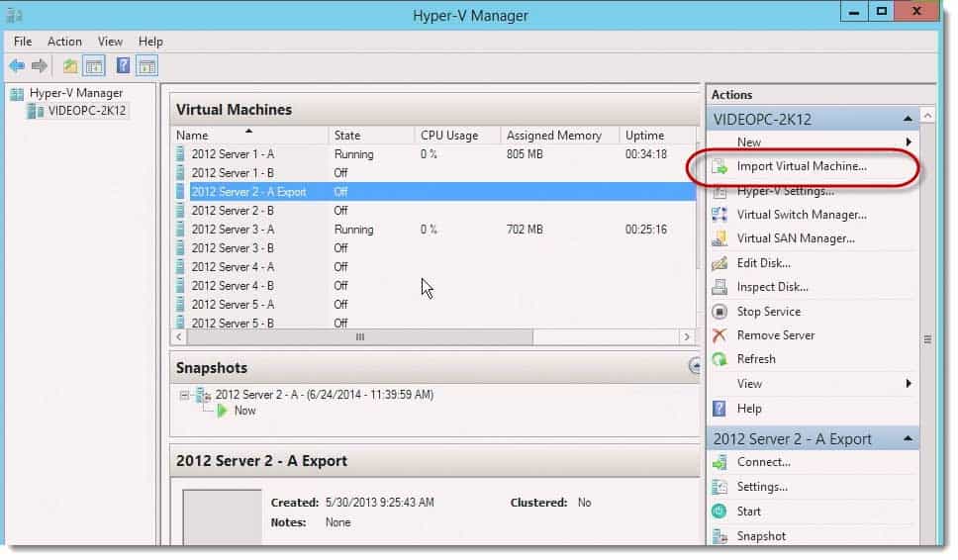Collapse the 2012 Server 2 - A Export actions section
The width and height of the screenshot is (958, 560).
(x=908, y=438)
